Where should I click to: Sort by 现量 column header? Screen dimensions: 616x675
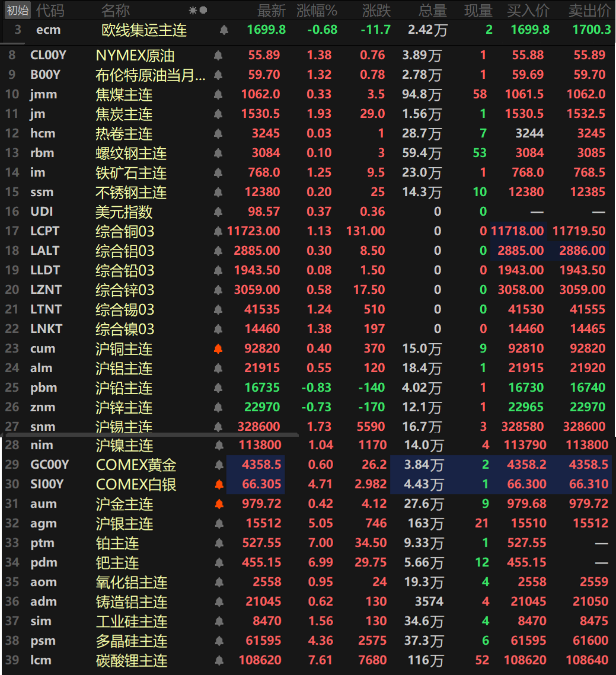pos(478,11)
